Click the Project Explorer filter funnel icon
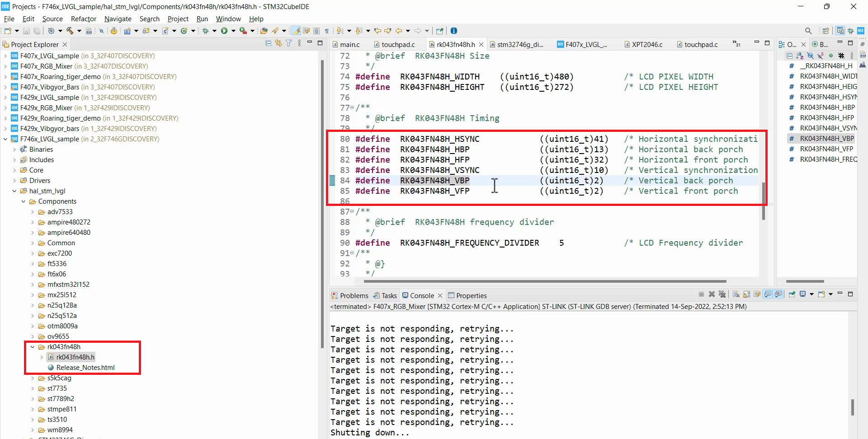Screen dimensions: 868x439 288,43
